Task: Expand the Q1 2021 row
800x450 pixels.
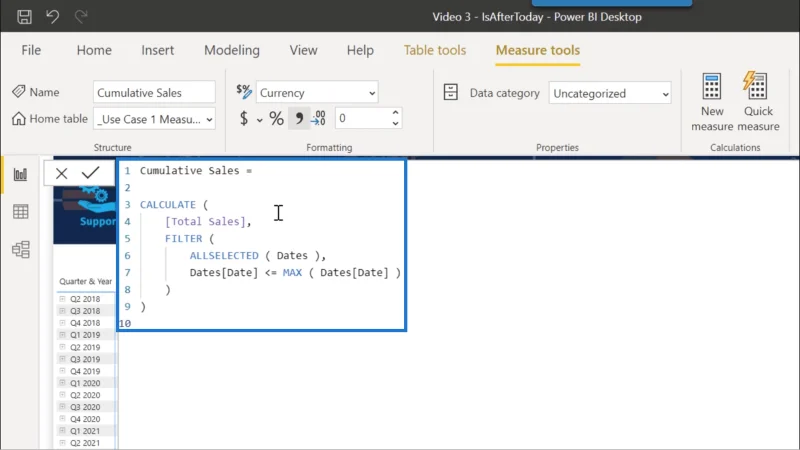Action: (62, 431)
